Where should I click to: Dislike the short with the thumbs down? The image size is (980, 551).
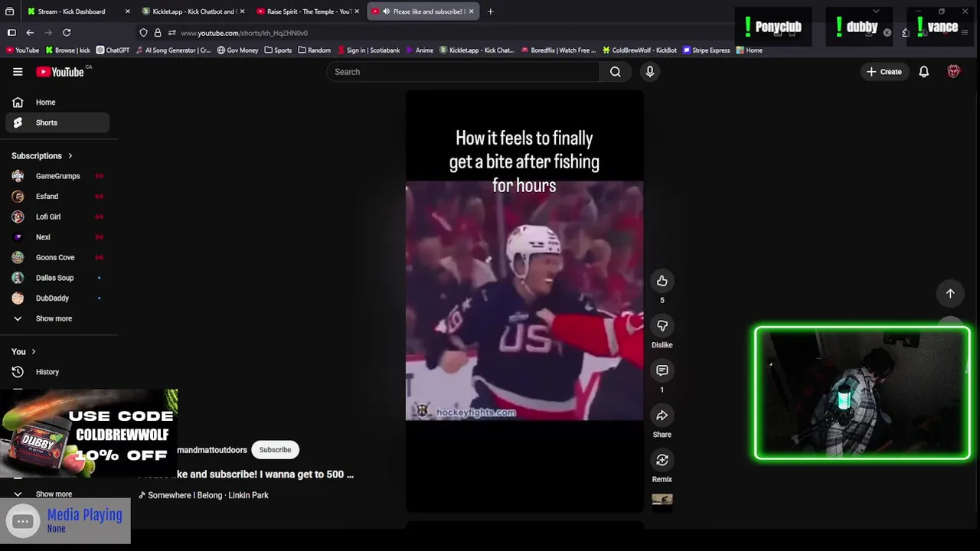[662, 326]
